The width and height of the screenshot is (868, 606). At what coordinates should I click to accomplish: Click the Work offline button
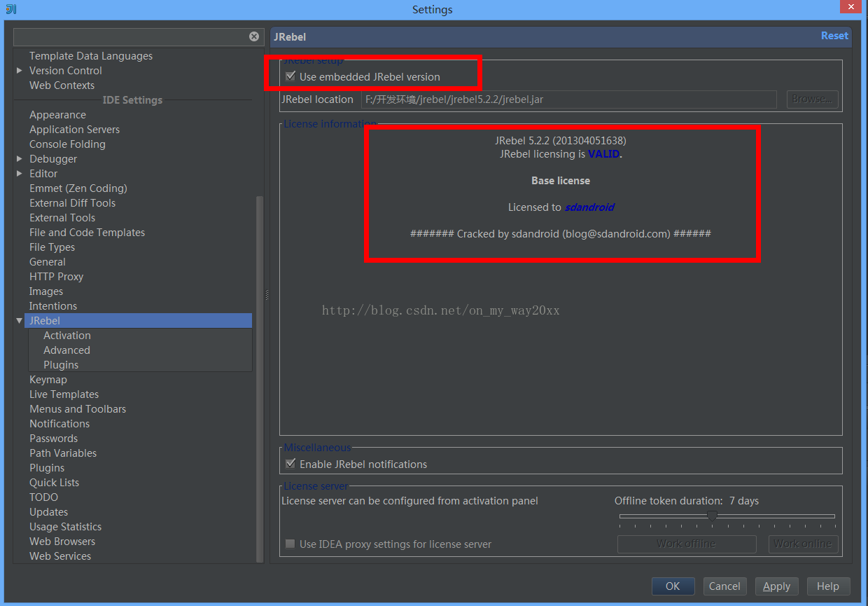pos(687,544)
